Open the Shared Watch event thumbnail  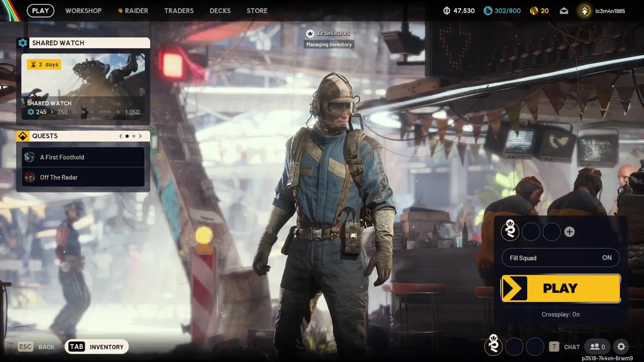[83, 86]
